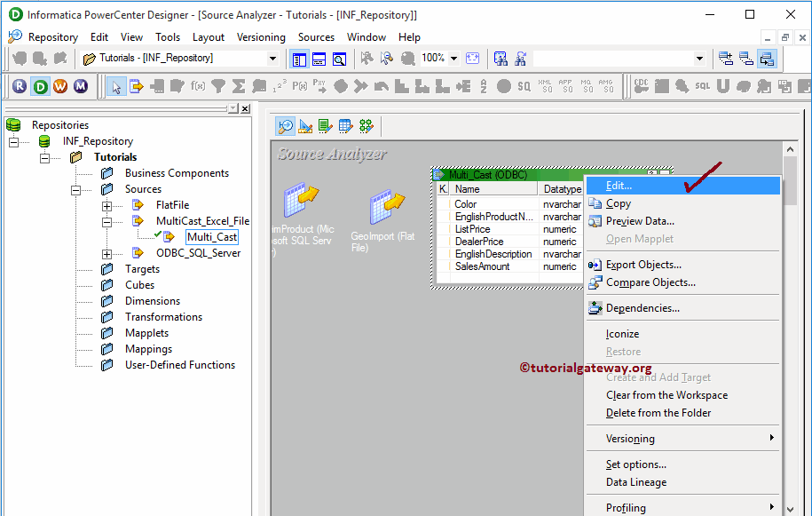Open the Sources menu

pyautogui.click(x=316, y=37)
